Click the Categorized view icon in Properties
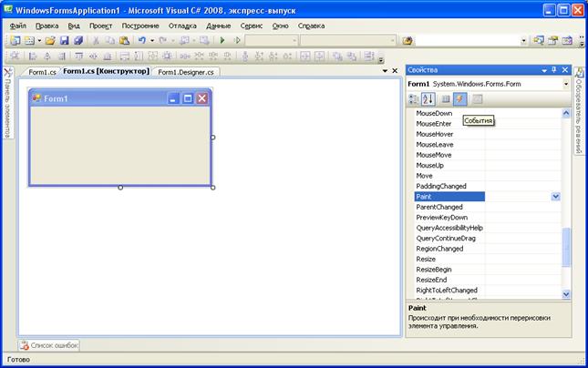 click(x=415, y=99)
